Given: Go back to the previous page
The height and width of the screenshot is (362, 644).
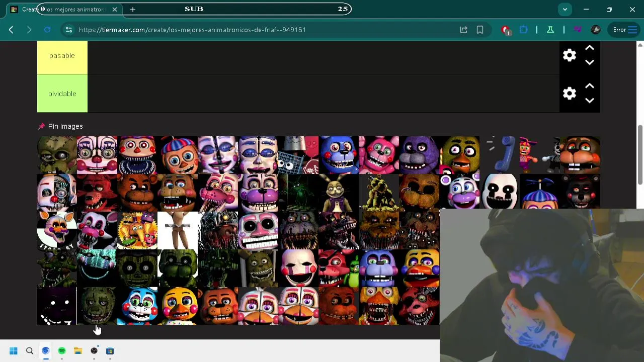Looking at the screenshot, I should 11,30.
